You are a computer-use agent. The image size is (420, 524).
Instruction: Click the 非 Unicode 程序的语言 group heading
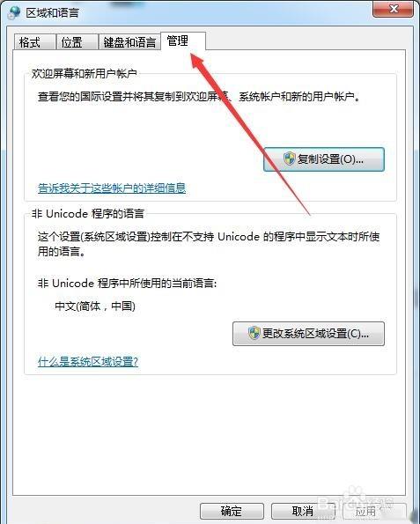point(88,213)
